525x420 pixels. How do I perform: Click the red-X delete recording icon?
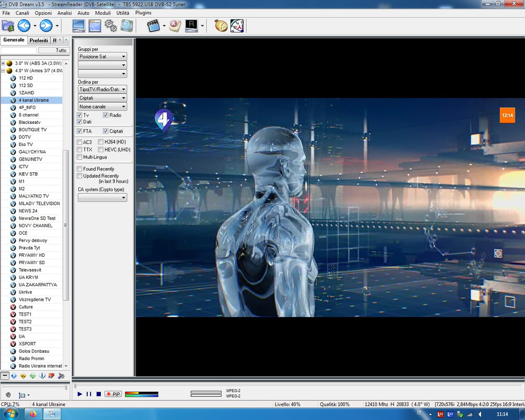tap(175, 26)
